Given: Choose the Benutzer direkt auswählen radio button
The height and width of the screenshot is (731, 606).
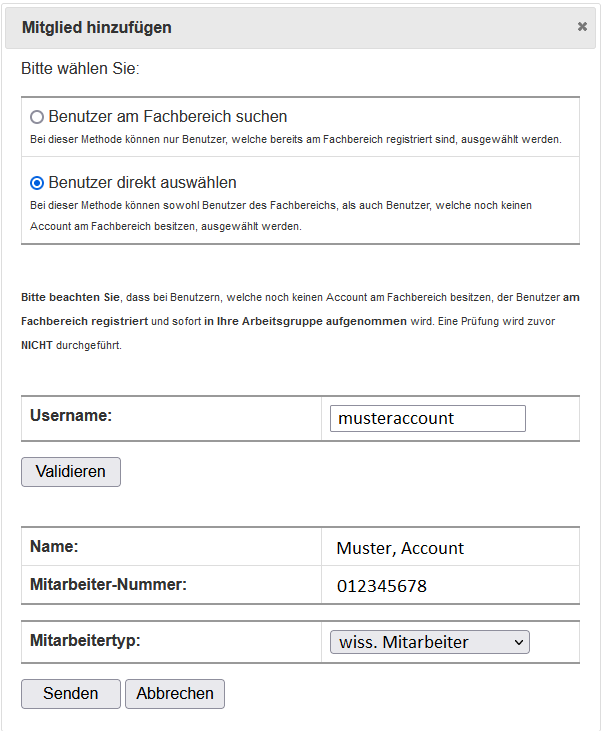Looking at the screenshot, I should pyautogui.click(x=37, y=183).
